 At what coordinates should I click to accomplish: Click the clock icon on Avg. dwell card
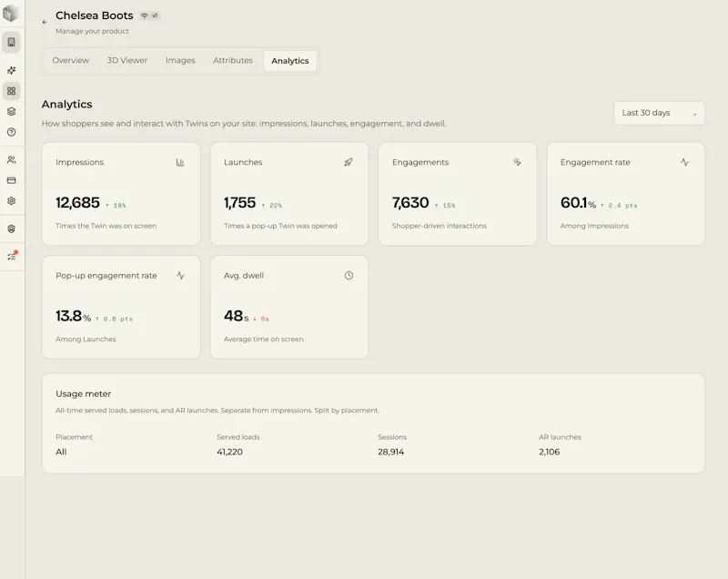349,275
